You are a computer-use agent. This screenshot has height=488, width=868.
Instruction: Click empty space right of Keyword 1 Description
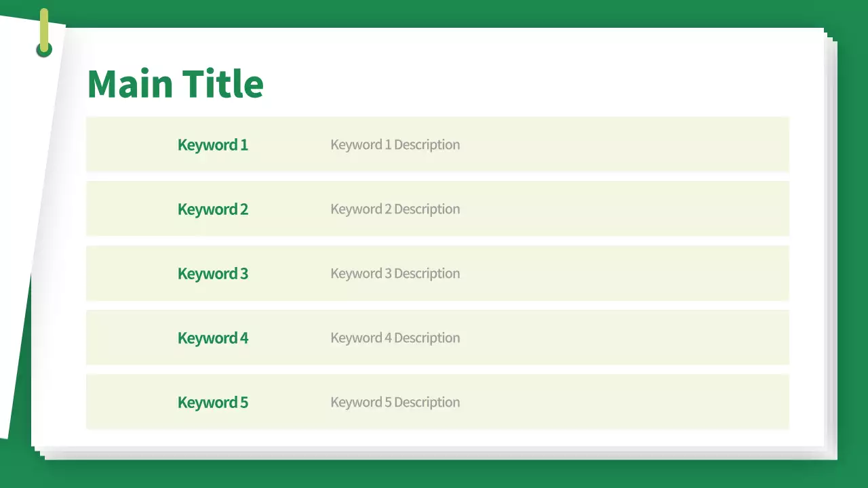pos(624,144)
